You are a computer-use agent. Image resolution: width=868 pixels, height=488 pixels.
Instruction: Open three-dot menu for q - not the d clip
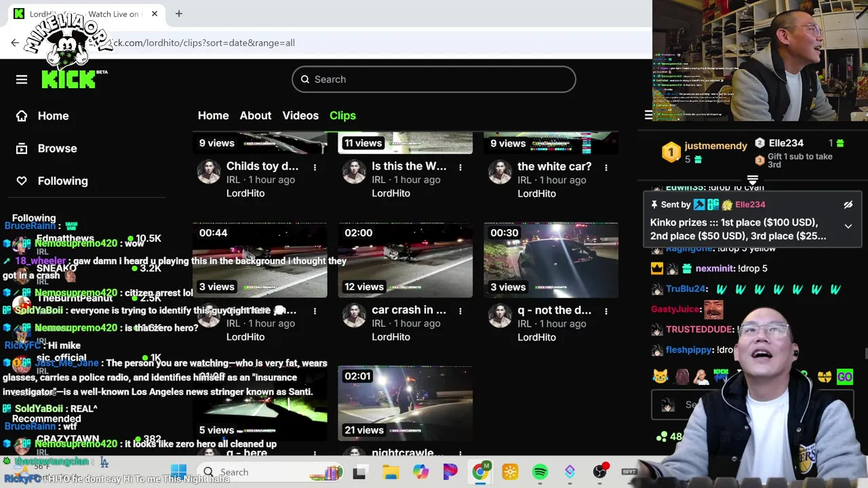pos(606,310)
